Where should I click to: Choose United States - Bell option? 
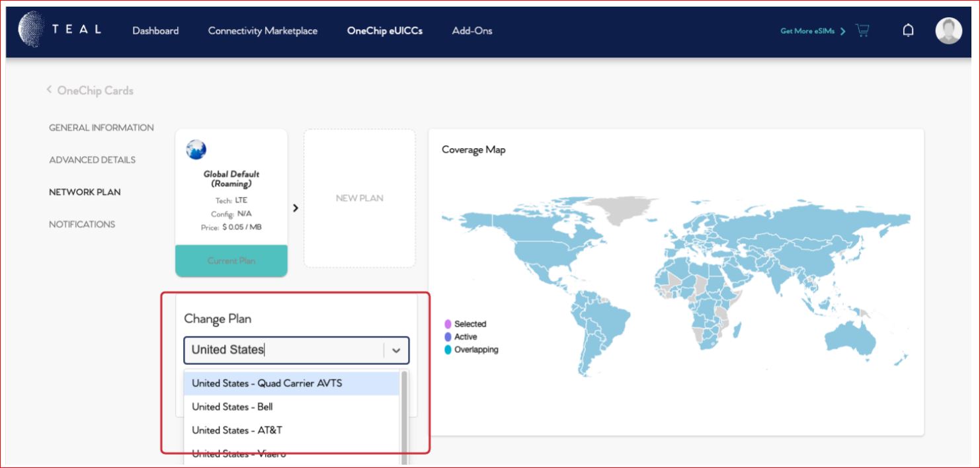click(x=292, y=407)
